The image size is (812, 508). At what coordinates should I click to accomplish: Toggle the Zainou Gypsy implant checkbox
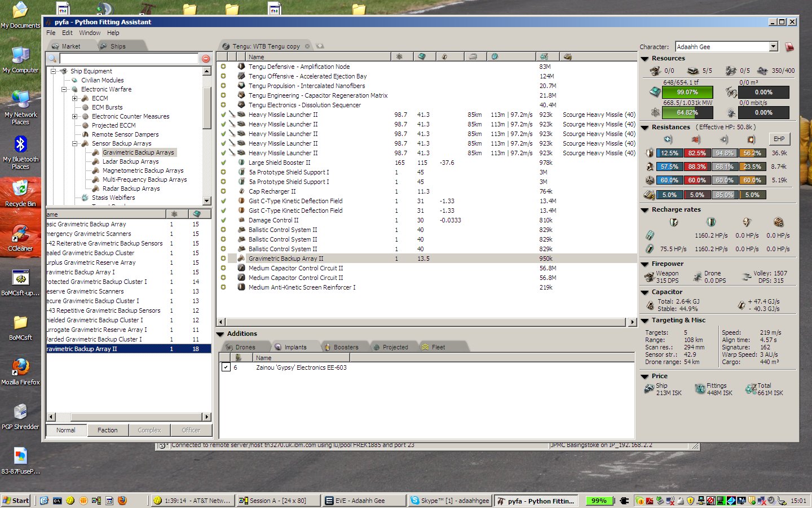tap(226, 367)
